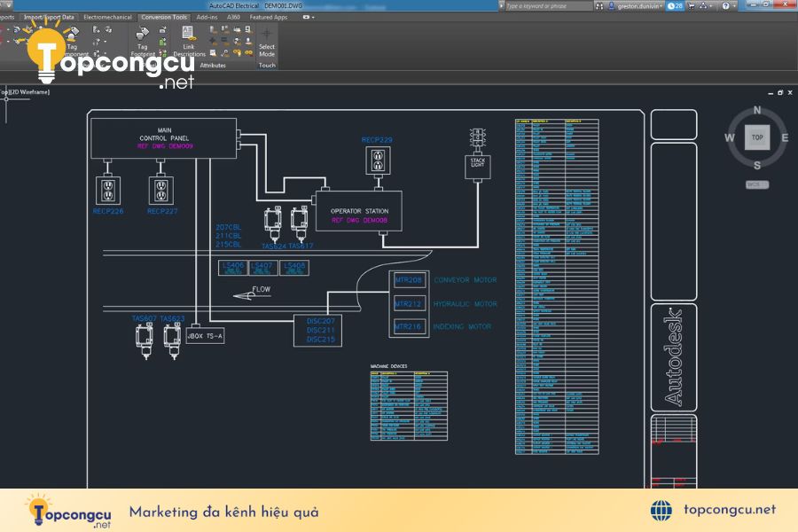Open the 2D Wireframe visual style menu
Viewport: 798px width, 532px height.
point(30,92)
